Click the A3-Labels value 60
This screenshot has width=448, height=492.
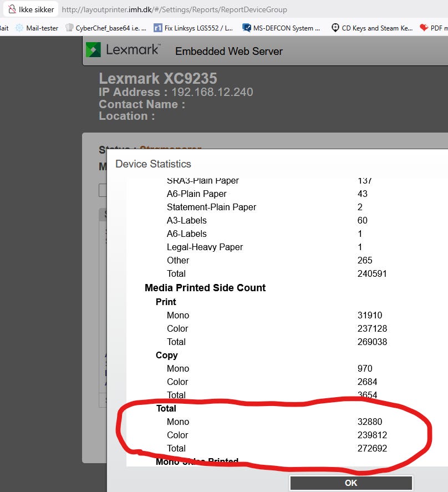click(x=363, y=220)
